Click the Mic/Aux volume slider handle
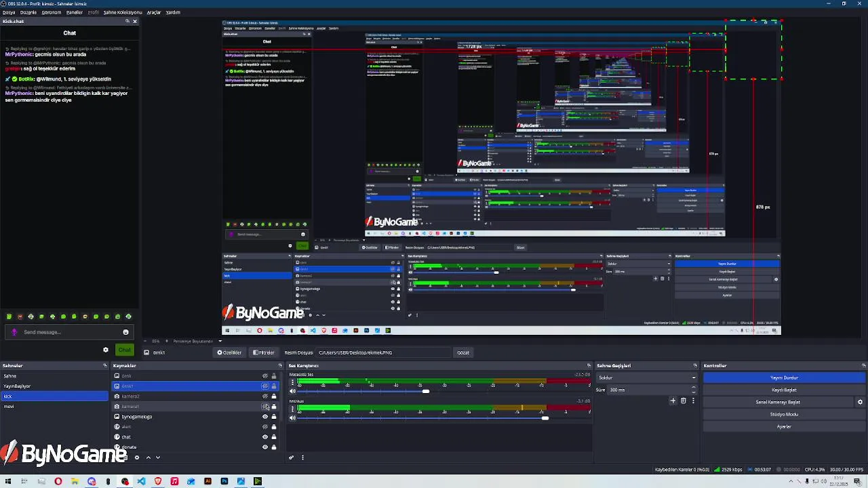Viewport: 868px width, 488px height. pos(545,418)
